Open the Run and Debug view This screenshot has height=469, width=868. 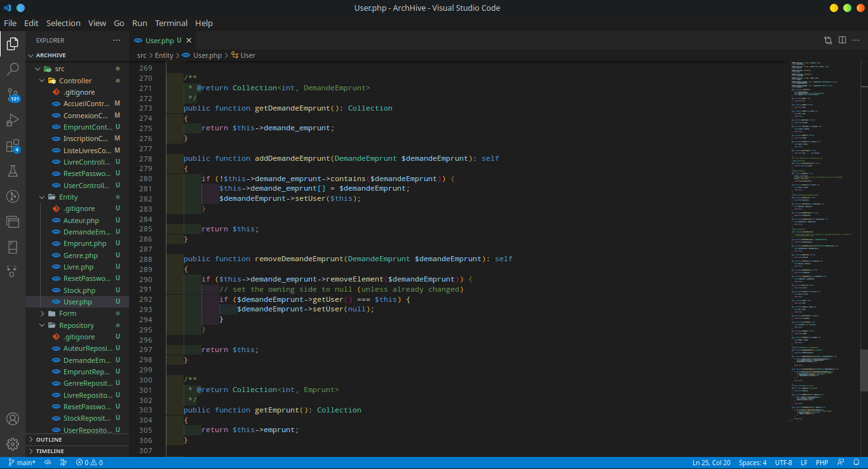tap(13, 120)
